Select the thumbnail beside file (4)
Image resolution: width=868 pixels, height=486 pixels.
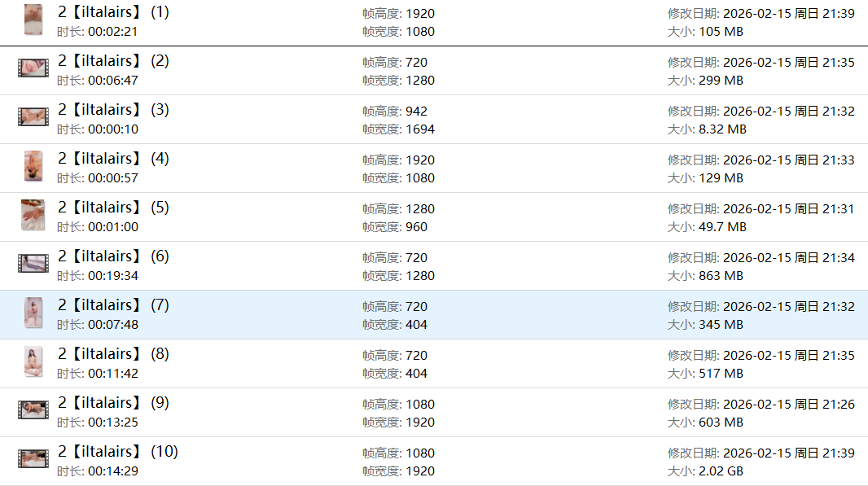pos(33,166)
